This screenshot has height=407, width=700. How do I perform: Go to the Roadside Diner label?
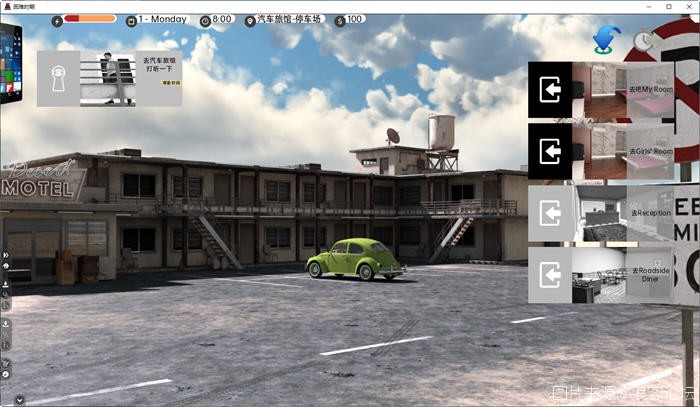point(650,274)
